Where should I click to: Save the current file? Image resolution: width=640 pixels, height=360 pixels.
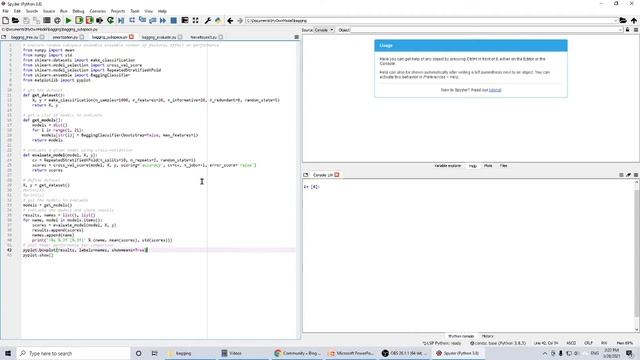(x=26, y=20)
